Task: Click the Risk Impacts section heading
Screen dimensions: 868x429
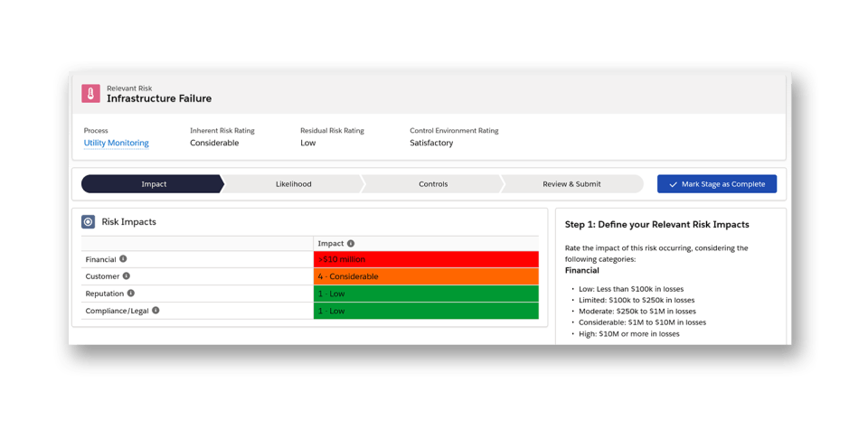Action: coord(129,221)
